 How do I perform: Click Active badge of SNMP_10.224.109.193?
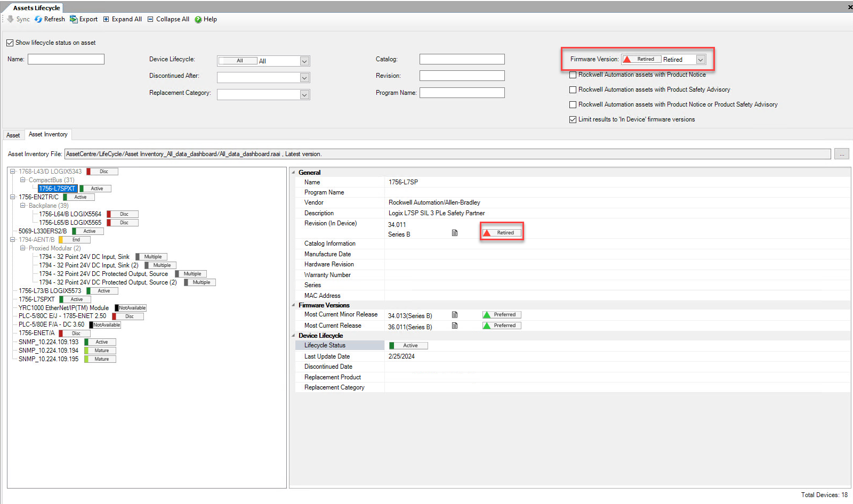pyautogui.click(x=100, y=342)
